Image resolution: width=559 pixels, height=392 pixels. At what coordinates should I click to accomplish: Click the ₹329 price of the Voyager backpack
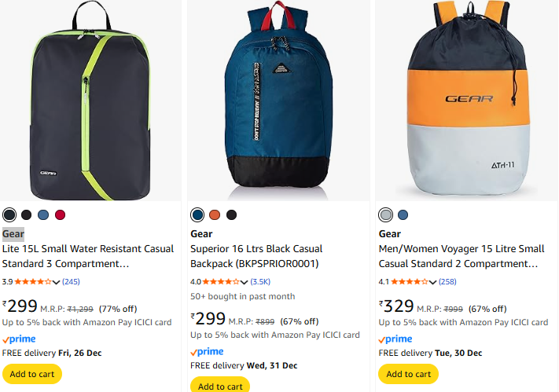(x=395, y=305)
